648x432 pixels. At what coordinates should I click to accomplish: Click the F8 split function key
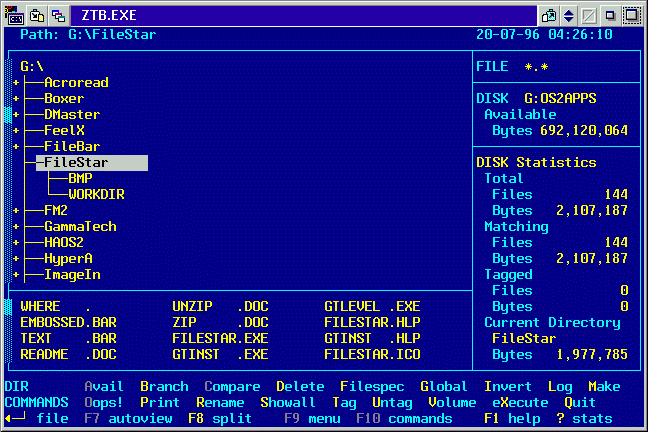[x=220, y=419]
